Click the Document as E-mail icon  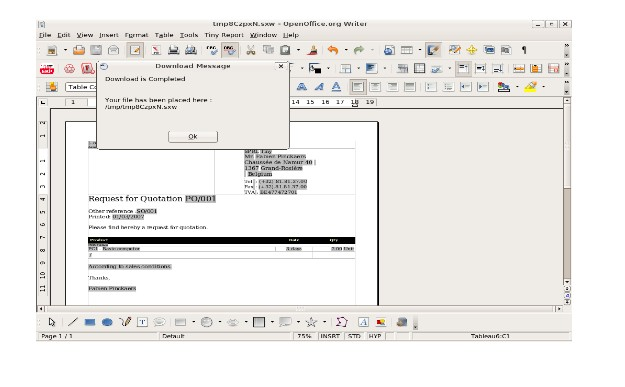click(114, 50)
